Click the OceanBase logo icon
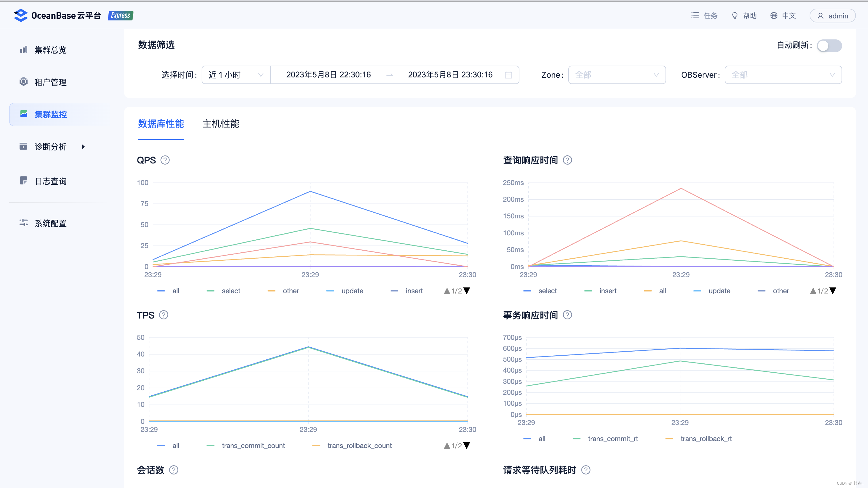 (20, 16)
